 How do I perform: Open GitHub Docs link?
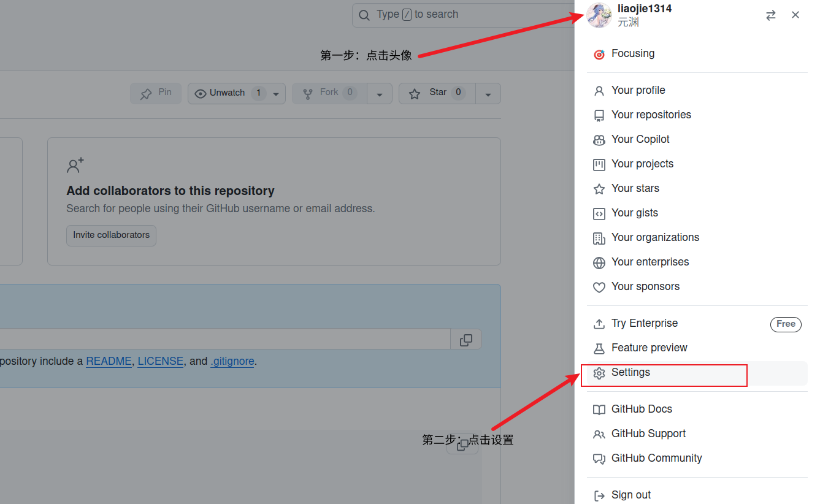click(x=697, y=410)
